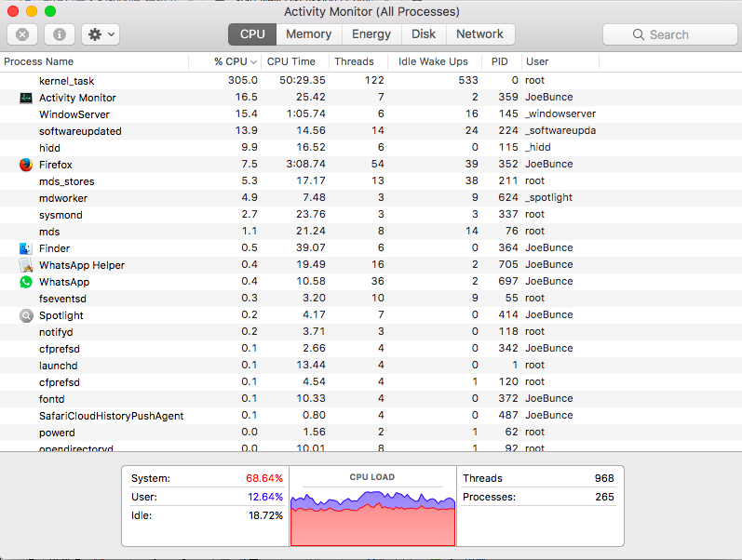Switch to the Memory tab
The image size is (742, 560).
(308, 34)
